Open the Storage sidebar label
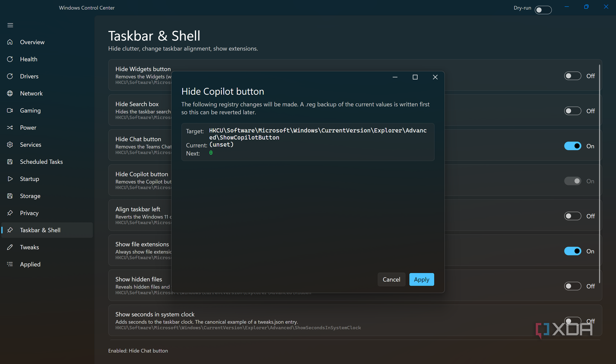The width and height of the screenshot is (616, 364). (x=30, y=196)
